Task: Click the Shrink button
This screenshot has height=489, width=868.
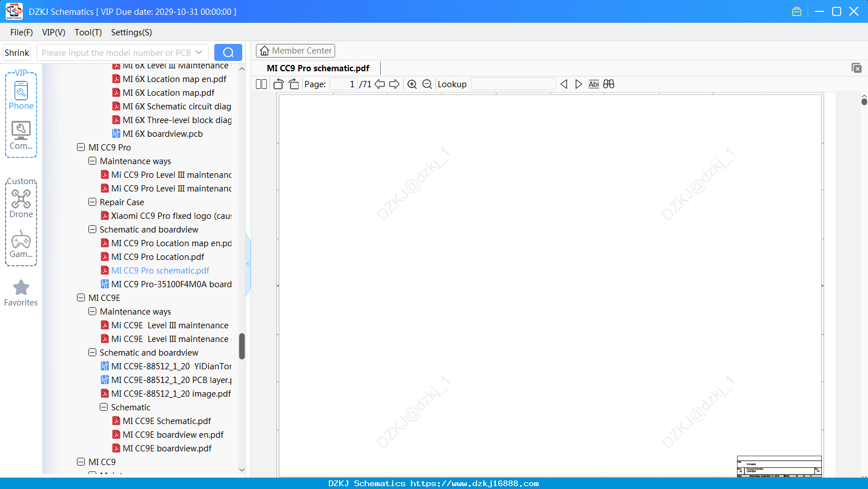Action: tap(17, 52)
